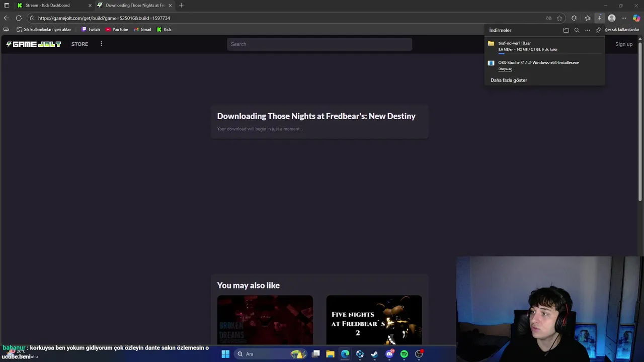Screen dimensions: 644x362
Task: Close the Downloading Those Nights tab
Action: 170,5
